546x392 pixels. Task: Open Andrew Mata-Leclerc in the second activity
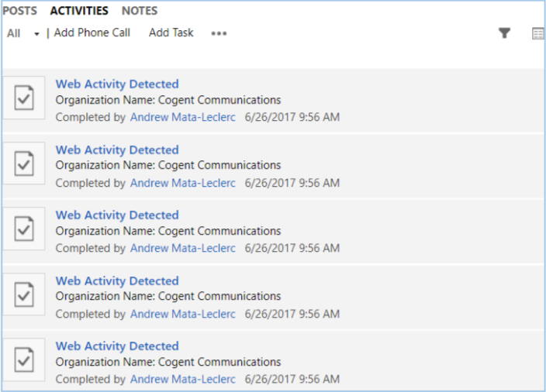pyautogui.click(x=183, y=183)
